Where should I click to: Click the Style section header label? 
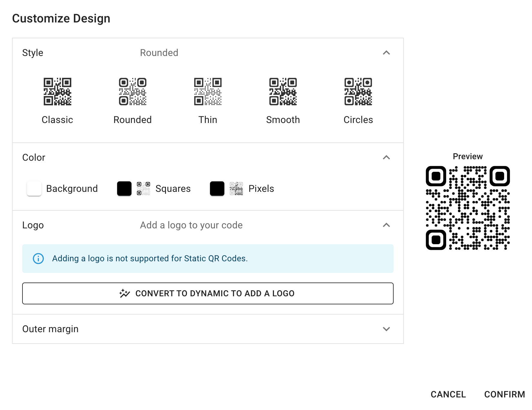pos(33,53)
